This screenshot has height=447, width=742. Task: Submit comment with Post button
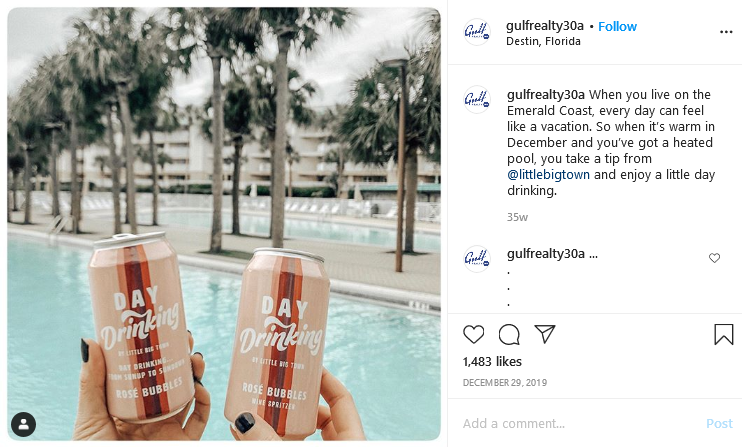click(719, 423)
